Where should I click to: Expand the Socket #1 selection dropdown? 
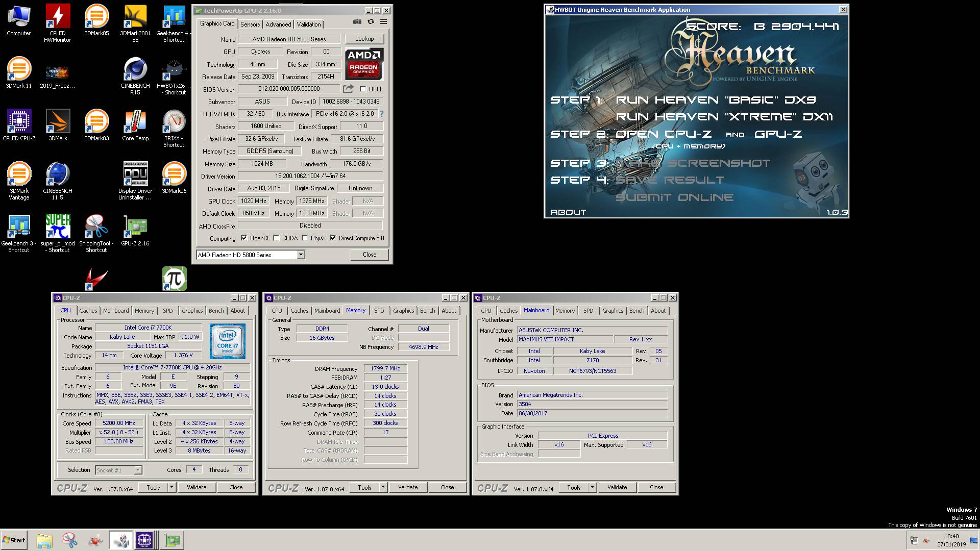coord(138,470)
